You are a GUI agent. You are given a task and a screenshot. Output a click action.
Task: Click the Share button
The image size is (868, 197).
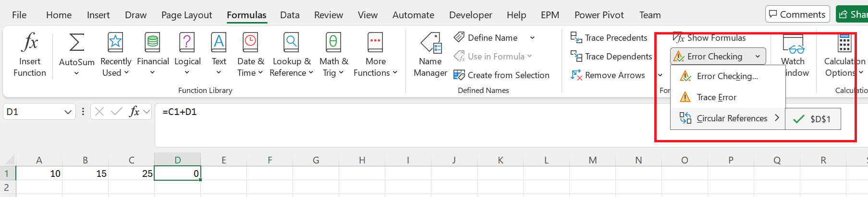852,14
